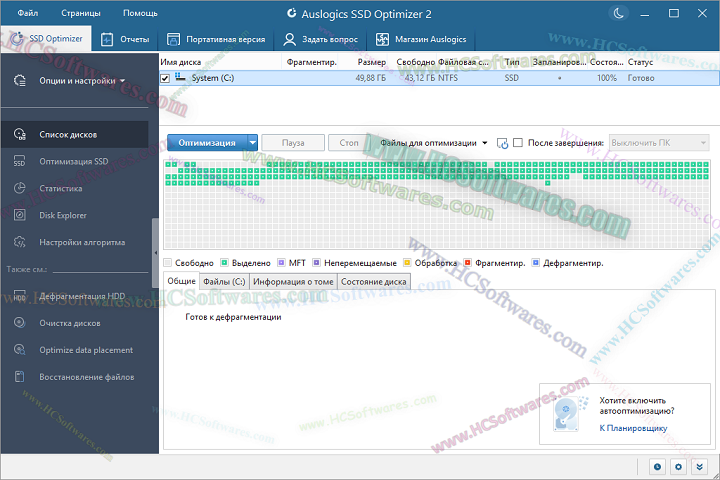Expand Файлы для оптимизации dropdown
Viewport: 720px width, 480px height.
click(484, 143)
